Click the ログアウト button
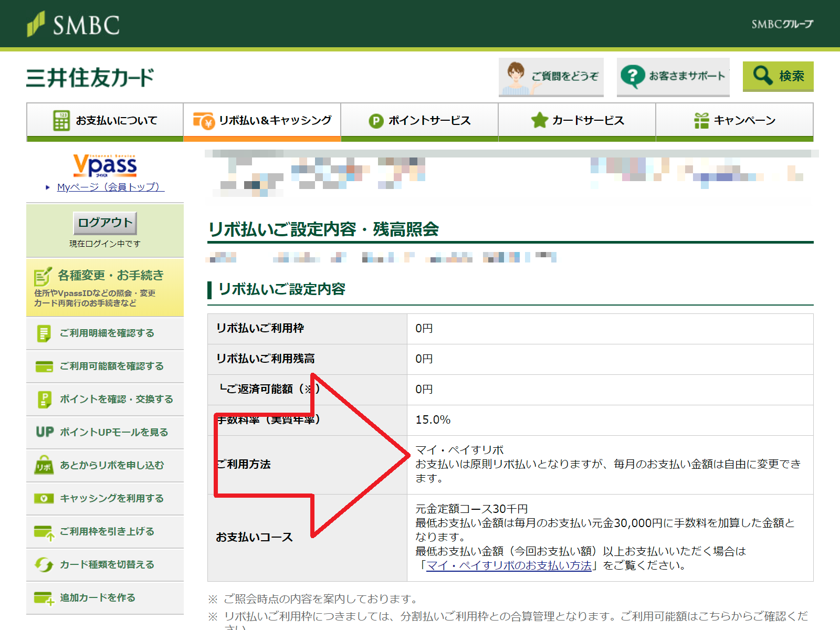 coord(105,223)
